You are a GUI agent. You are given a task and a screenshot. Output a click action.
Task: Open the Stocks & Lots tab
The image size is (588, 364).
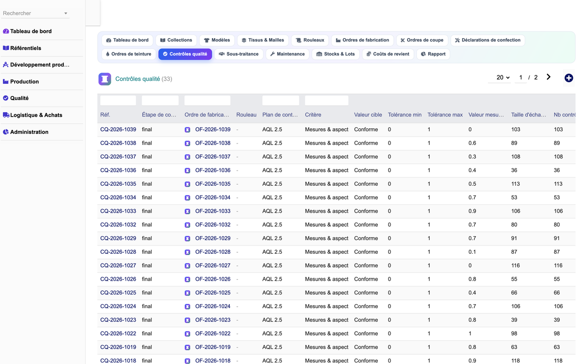336,54
